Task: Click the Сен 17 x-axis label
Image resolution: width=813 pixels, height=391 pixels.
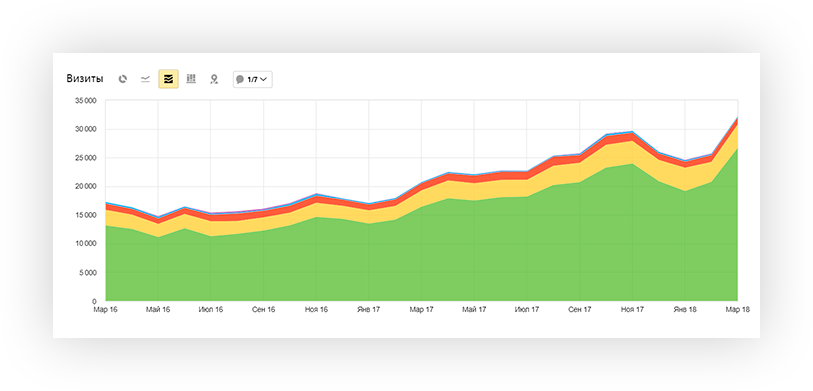Action: click(580, 310)
